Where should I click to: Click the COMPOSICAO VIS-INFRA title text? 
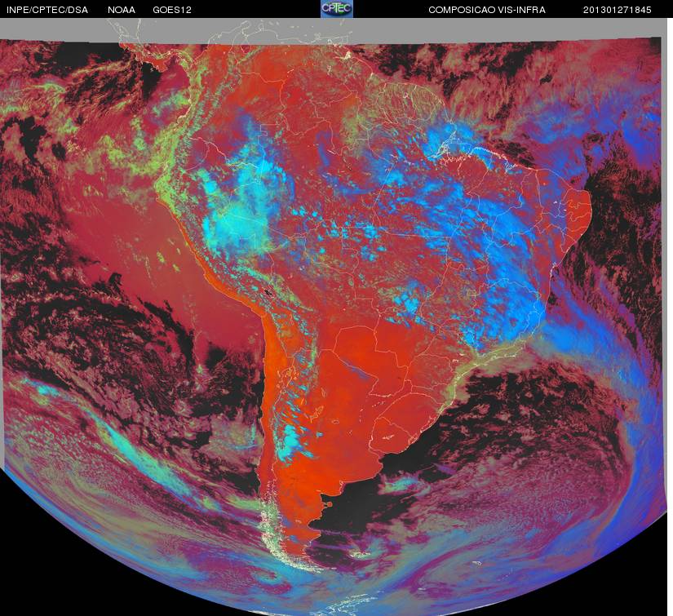pos(487,10)
